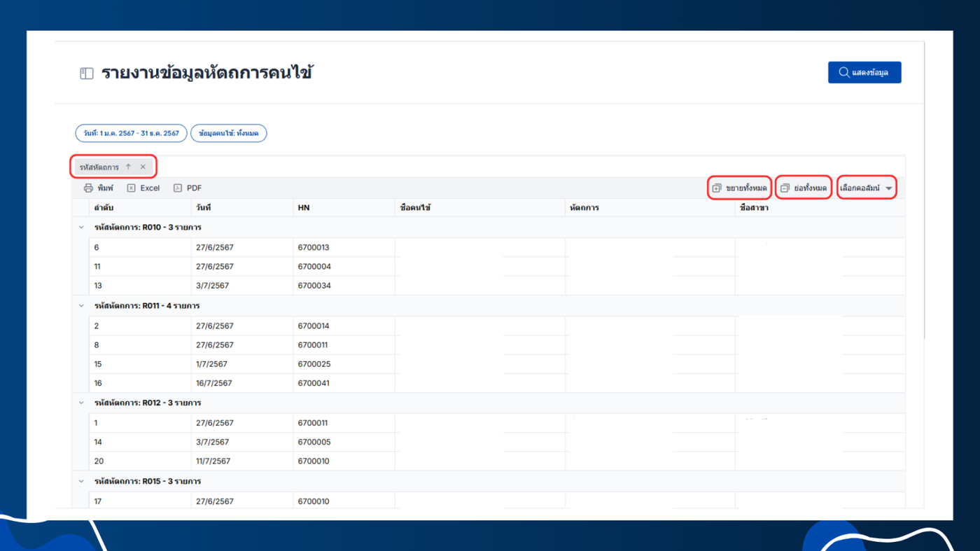Click the ชื่อคนไข้ column header

coord(479,208)
